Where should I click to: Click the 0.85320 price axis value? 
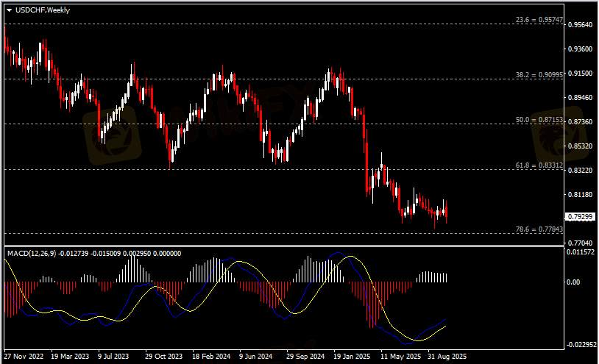point(581,146)
